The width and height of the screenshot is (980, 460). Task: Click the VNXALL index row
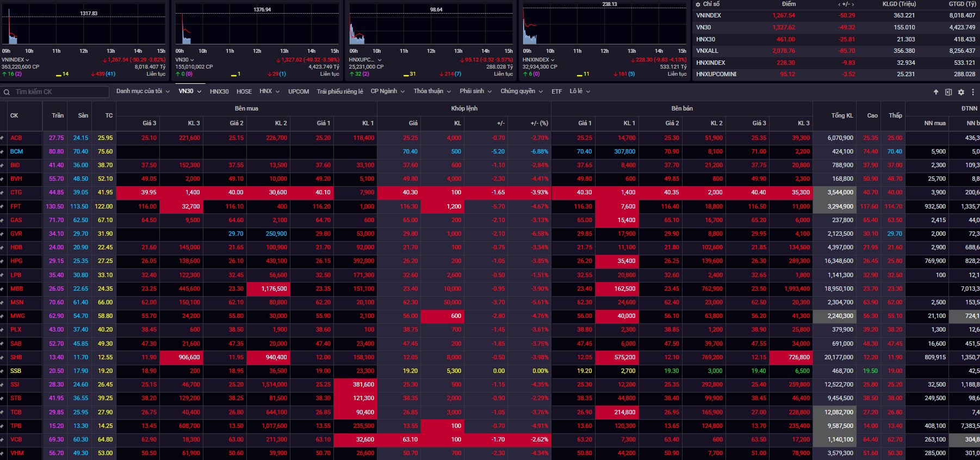tap(707, 51)
